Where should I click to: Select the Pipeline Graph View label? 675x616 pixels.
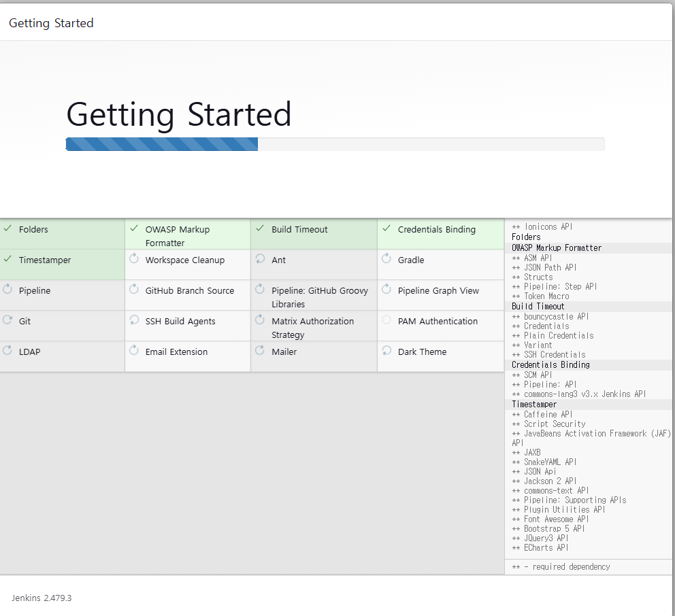tap(438, 290)
